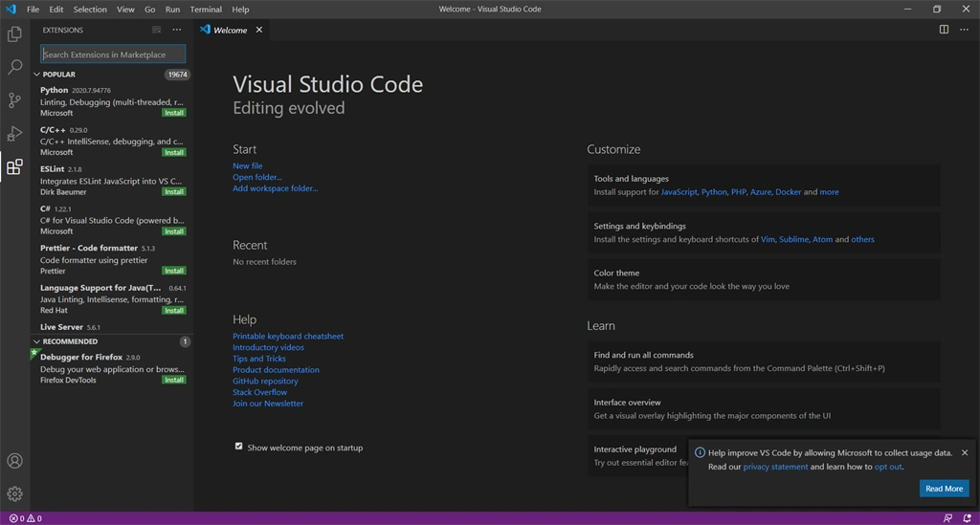Install Prettier - Code formatter
Image resolution: width=980 pixels, height=525 pixels.
click(x=174, y=271)
